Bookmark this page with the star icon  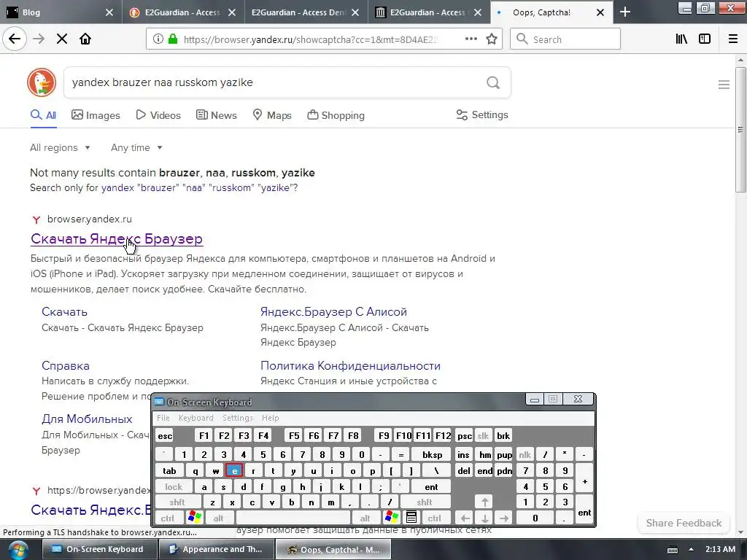click(x=492, y=39)
